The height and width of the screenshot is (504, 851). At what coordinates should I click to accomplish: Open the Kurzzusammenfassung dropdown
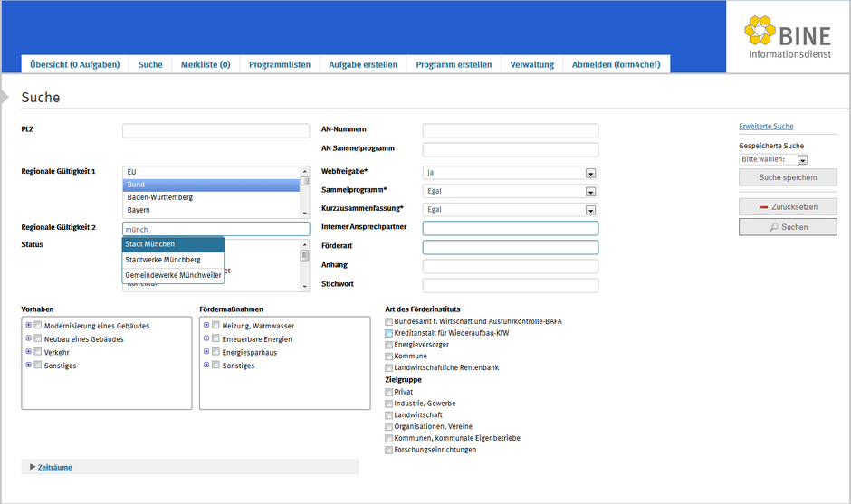click(511, 210)
